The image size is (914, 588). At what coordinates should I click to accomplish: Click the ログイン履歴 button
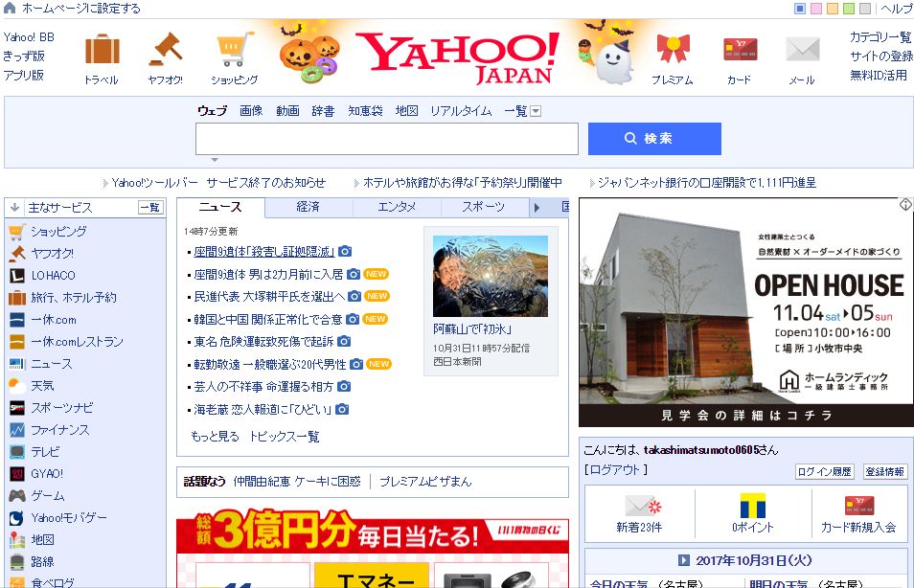pos(824,472)
